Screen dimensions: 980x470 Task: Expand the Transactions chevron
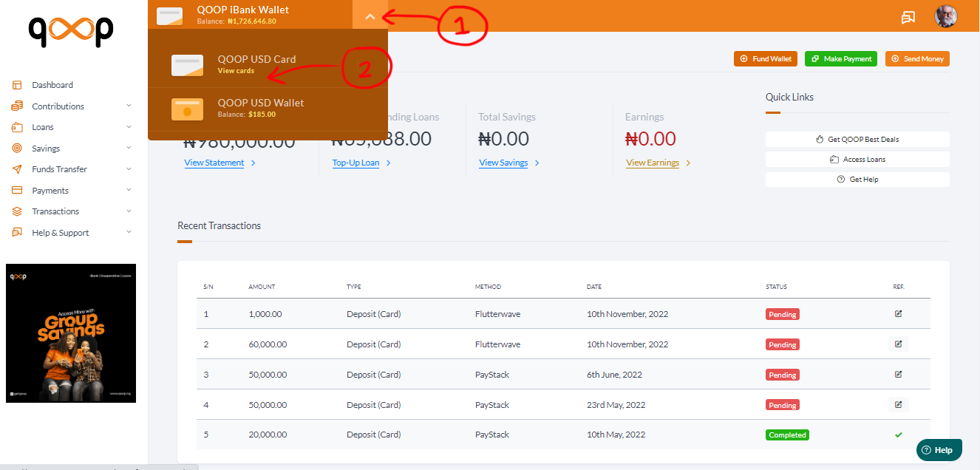pyautogui.click(x=129, y=211)
